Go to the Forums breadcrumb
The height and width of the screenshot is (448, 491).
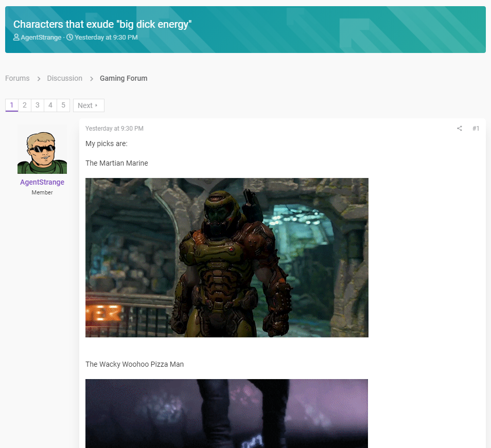click(17, 78)
